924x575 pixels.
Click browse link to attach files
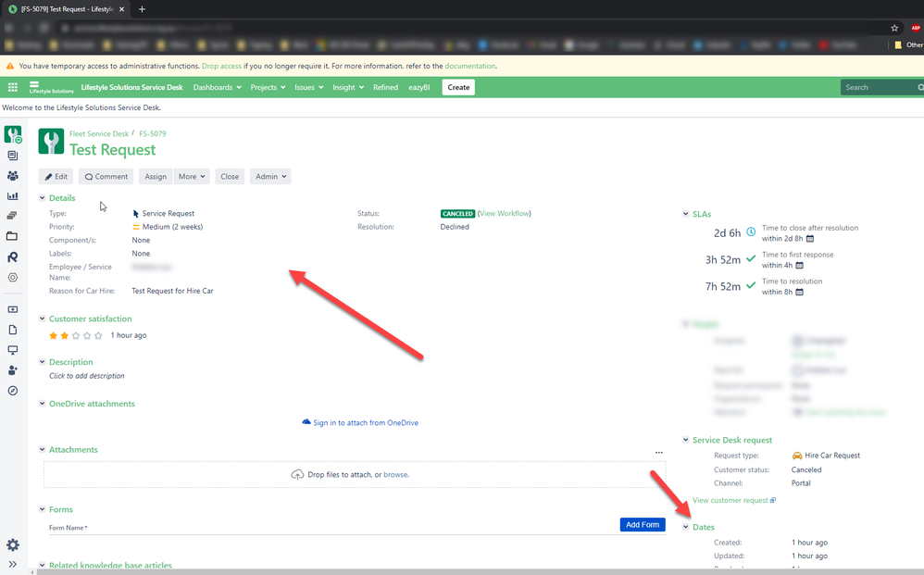pyautogui.click(x=395, y=475)
